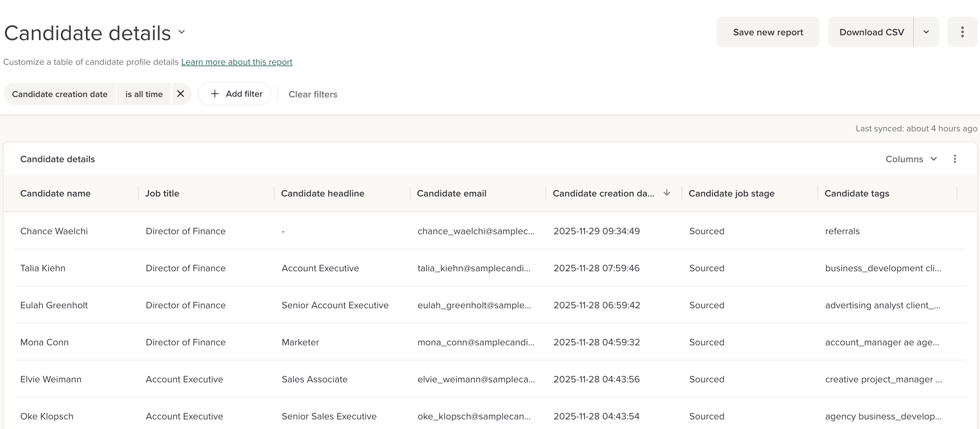This screenshot has width=980, height=429.
Task: Sort by the Job title column header
Action: coord(162,193)
